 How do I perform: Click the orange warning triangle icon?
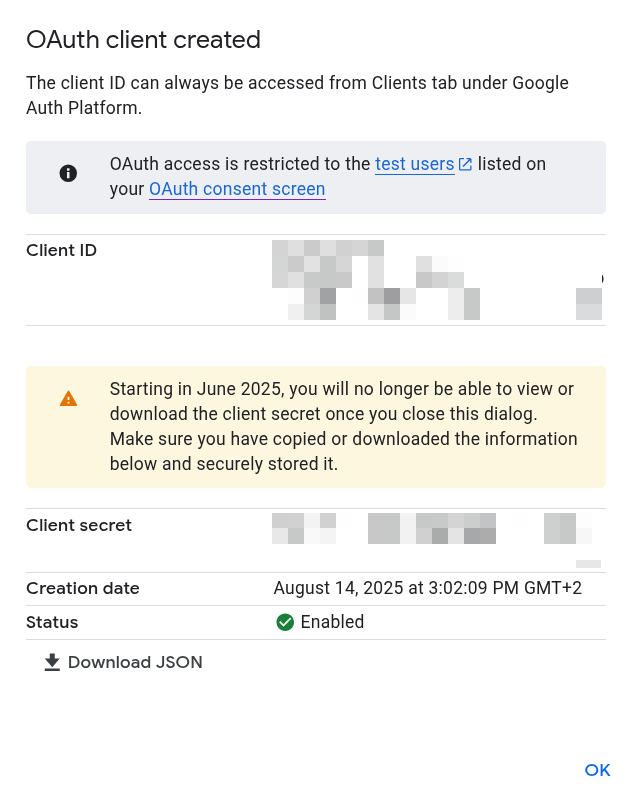[68, 398]
